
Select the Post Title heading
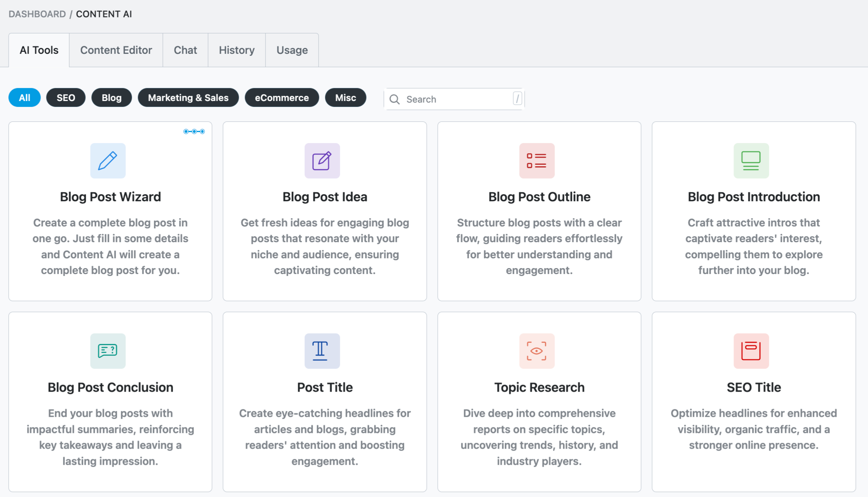(325, 387)
